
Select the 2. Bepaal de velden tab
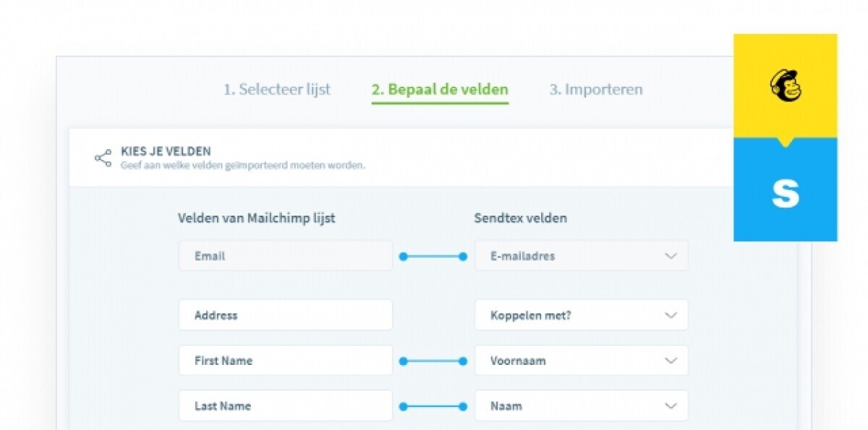point(440,90)
